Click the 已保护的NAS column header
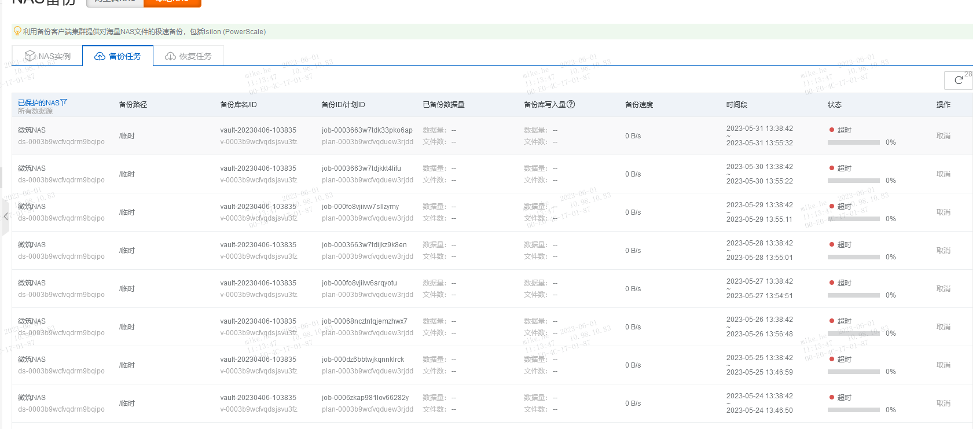Viewport: 980px width, 429px height. click(x=39, y=102)
